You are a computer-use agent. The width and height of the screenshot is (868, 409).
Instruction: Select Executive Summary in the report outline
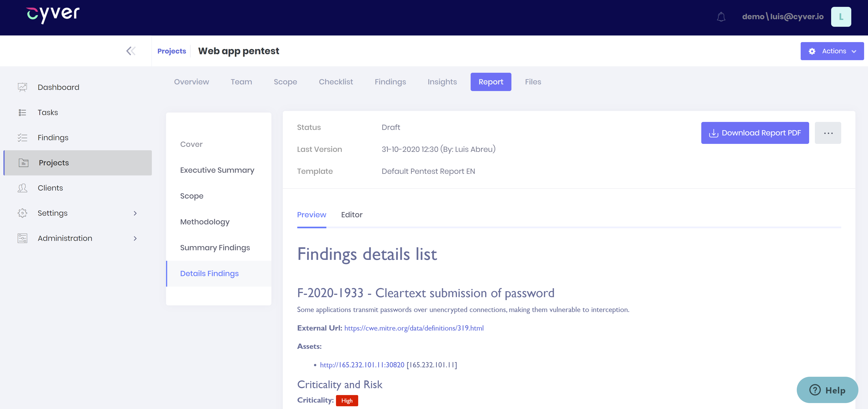[217, 170]
